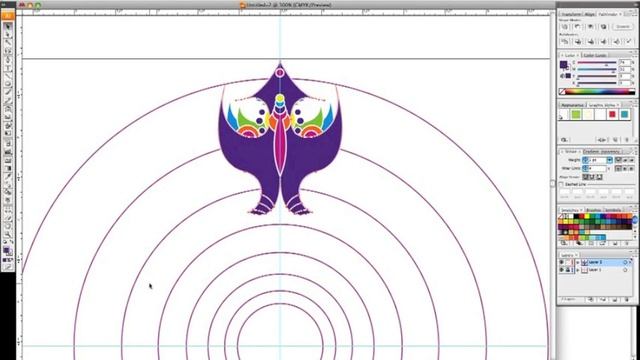Viewport: 640px width, 360px height.
Task: Click first Shape Modes icon in Pathfinder
Action: (x=564, y=27)
